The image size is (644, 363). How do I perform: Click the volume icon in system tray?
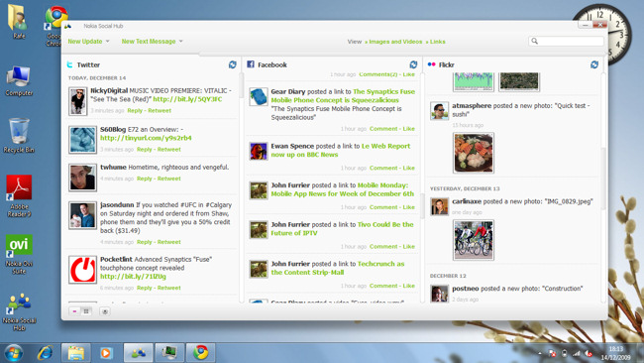[x=589, y=353]
